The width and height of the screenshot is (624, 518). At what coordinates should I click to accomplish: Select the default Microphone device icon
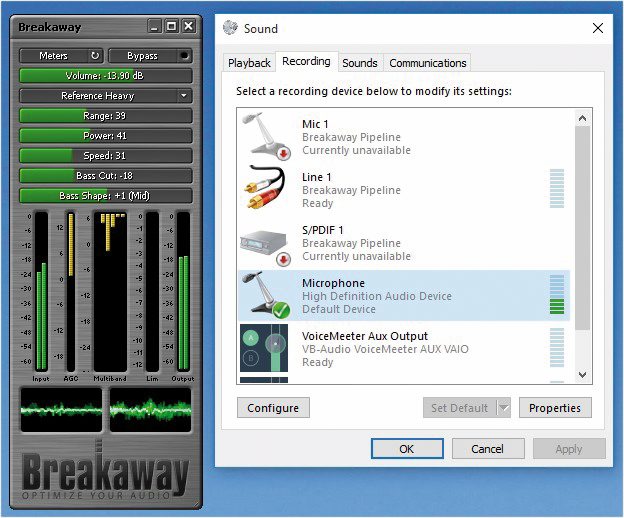coord(265,295)
